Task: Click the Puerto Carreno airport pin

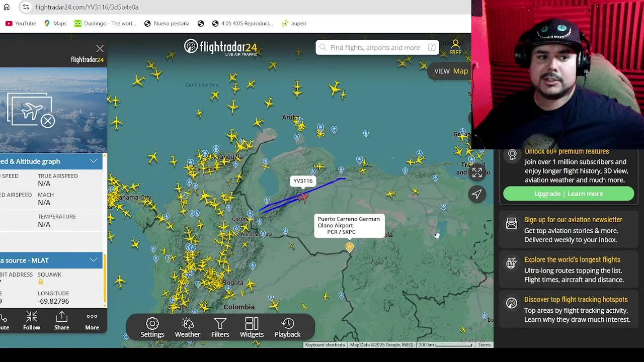Action: (349, 247)
